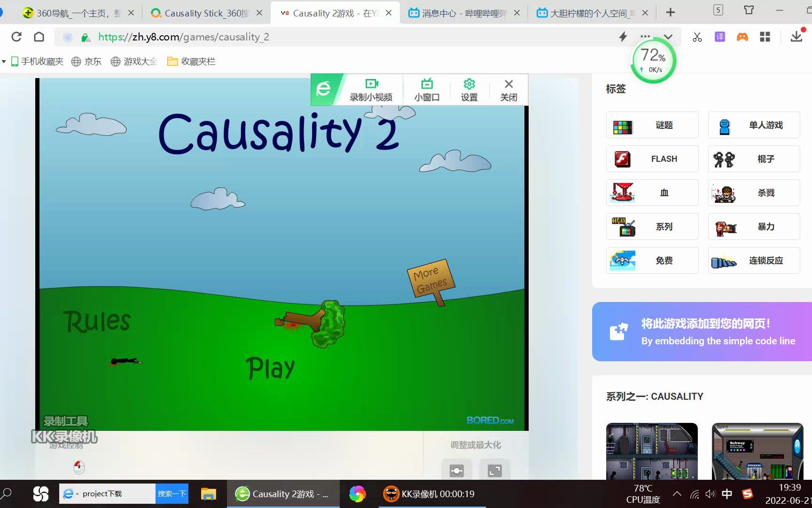Select the 谜题 puzzle tag
812x508 pixels.
click(652, 125)
